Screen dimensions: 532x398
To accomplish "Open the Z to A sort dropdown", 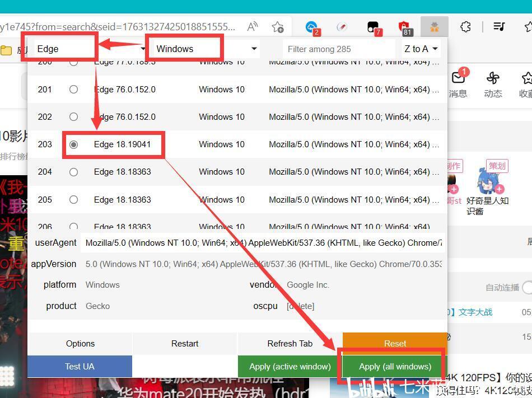I will tap(421, 49).
